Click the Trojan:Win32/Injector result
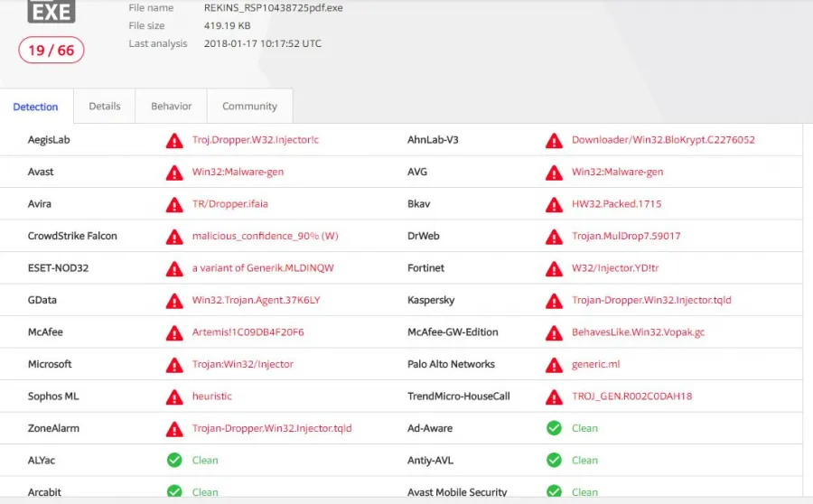 pyautogui.click(x=243, y=365)
